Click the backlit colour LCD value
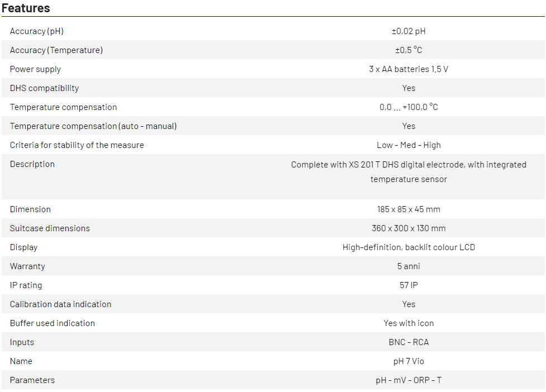 click(x=409, y=247)
